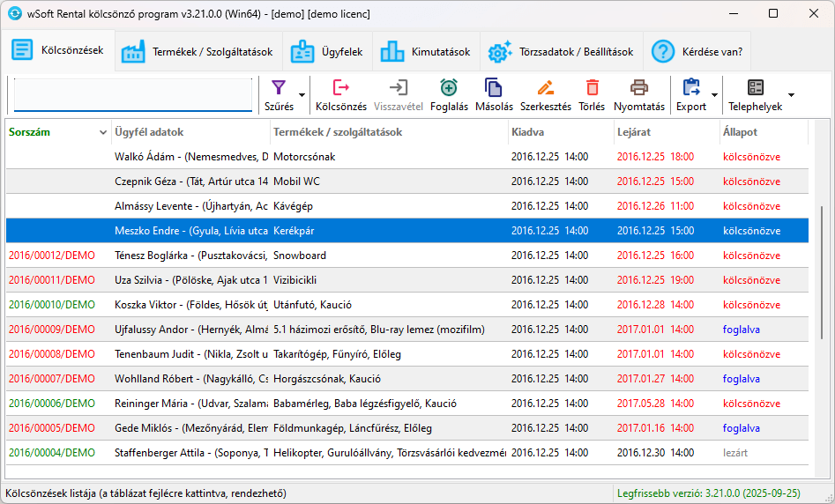835x504 pixels.
Task: Click the Foglalás alarm clock icon
Action: (449, 87)
